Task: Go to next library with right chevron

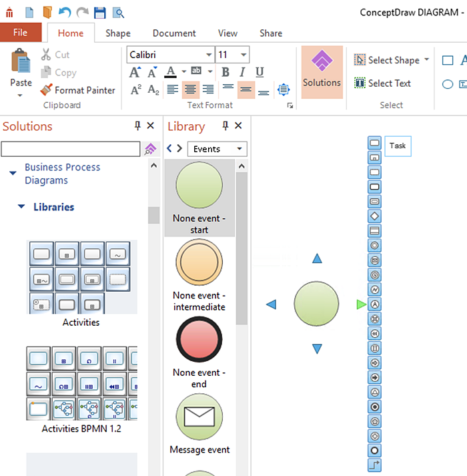Action: pos(179,148)
